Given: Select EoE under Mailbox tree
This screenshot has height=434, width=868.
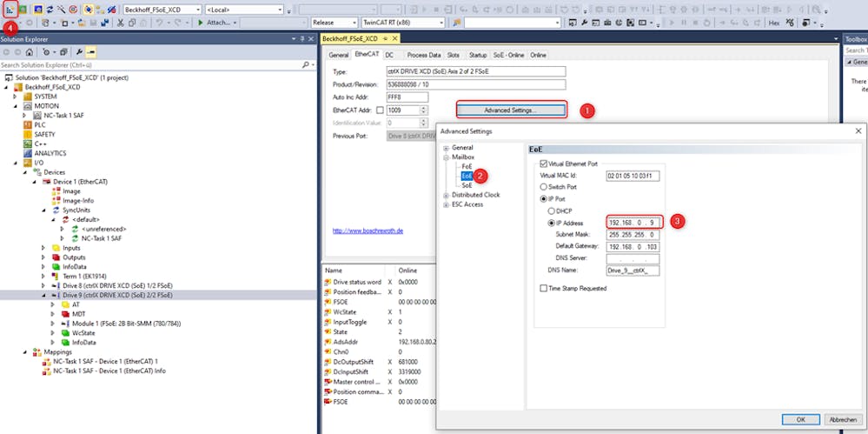Looking at the screenshot, I should (x=467, y=176).
